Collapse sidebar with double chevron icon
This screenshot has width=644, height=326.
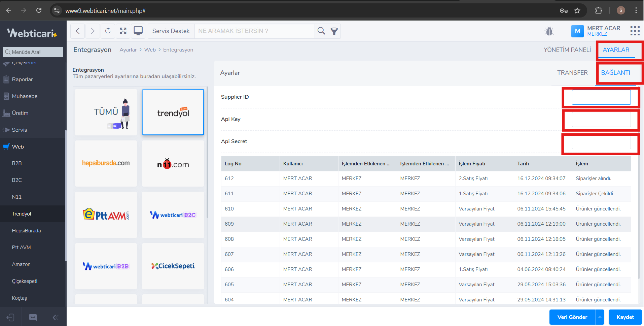[x=56, y=317]
